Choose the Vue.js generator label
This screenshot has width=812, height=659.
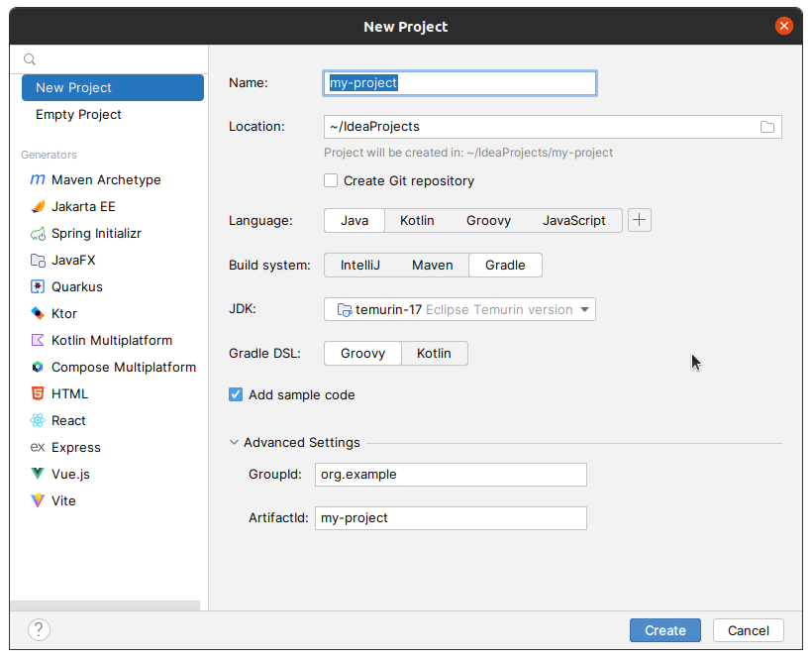[x=71, y=475]
